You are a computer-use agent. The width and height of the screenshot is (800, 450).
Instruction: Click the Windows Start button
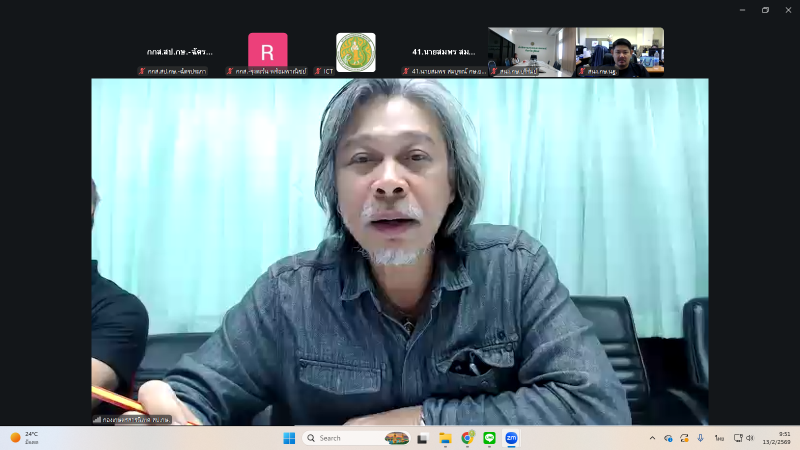coord(289,438)
